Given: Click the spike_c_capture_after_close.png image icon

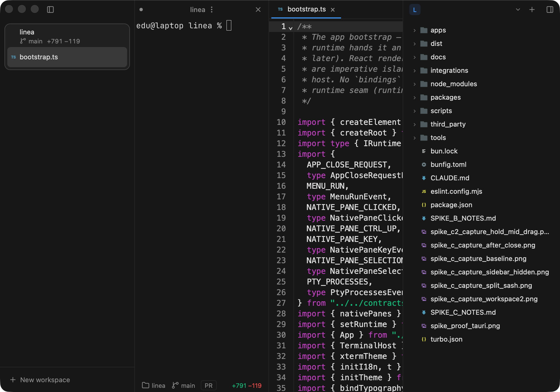Looking at the screenshot, I should pyautogui.click(x=424, y=245).
